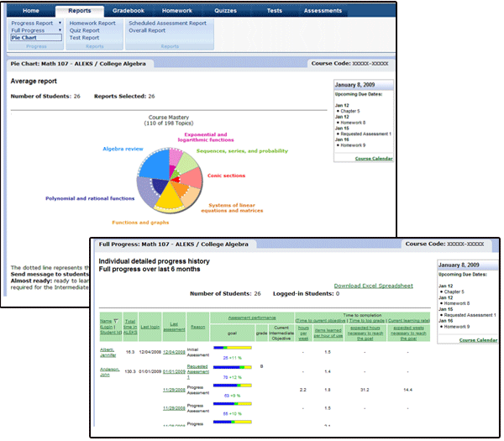Sort by expected weeks necessary header

click(x=408, y=333)
